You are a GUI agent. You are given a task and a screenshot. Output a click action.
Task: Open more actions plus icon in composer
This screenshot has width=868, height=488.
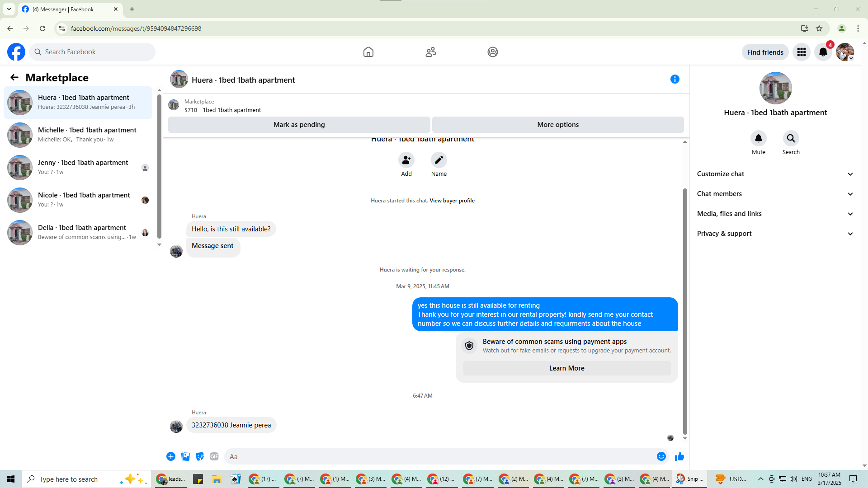pyautogui.click(x=171, y=456)
